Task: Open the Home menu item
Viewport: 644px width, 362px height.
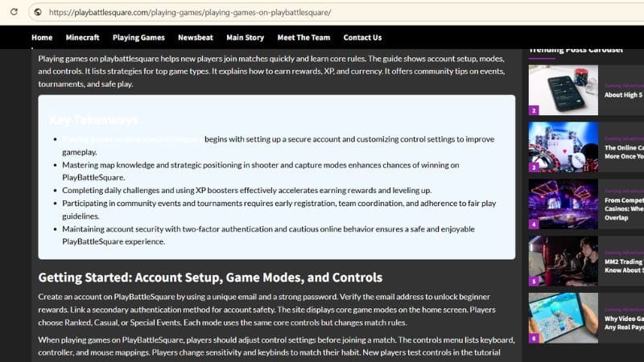Action: 42,37
